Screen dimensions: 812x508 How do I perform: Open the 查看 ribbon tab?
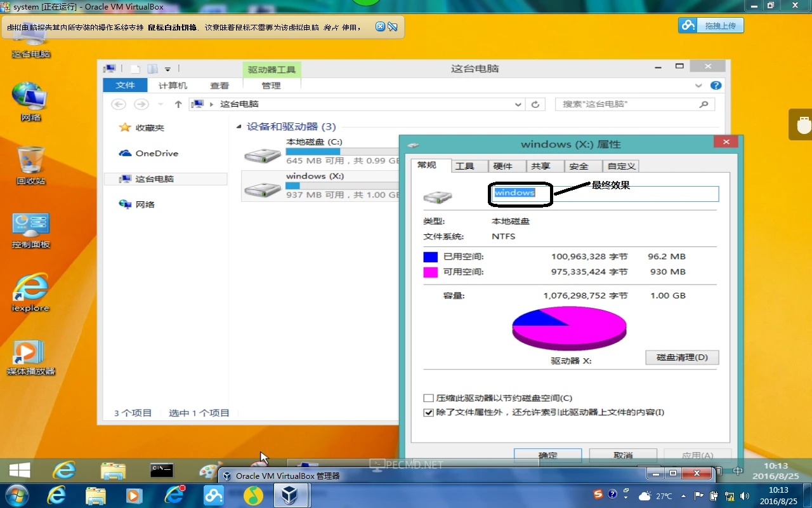[219, 85]
